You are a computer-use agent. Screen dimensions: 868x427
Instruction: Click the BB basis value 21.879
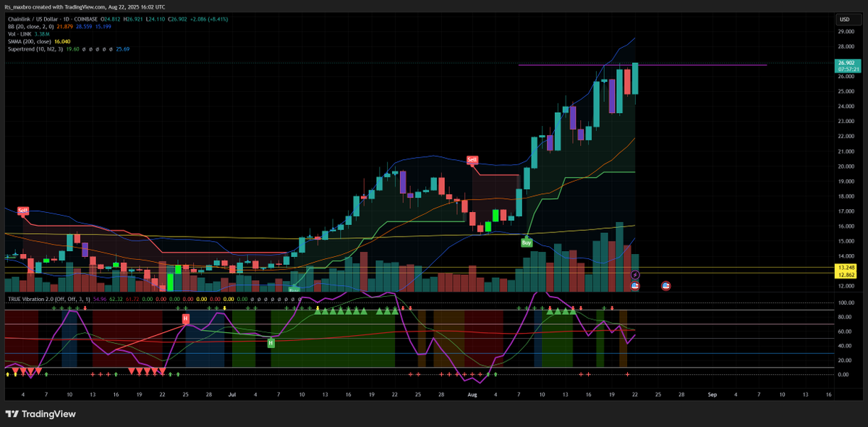(65, 26)
